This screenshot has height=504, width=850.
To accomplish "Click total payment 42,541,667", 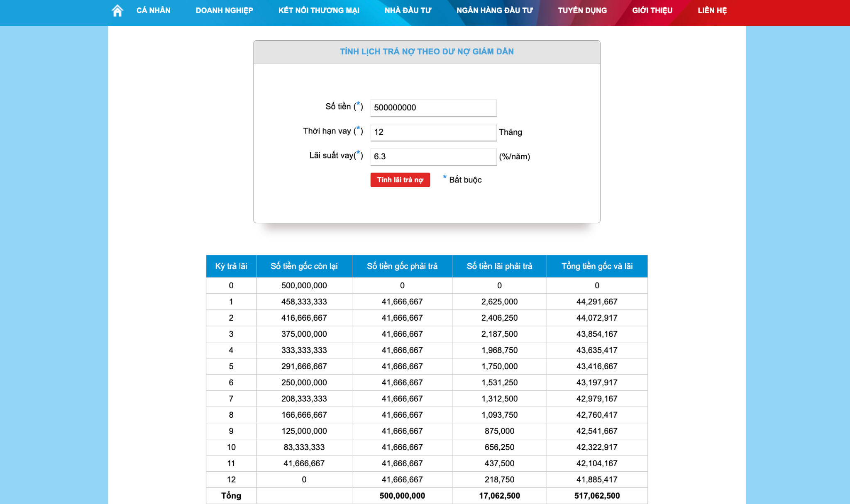I will (597, 431).
